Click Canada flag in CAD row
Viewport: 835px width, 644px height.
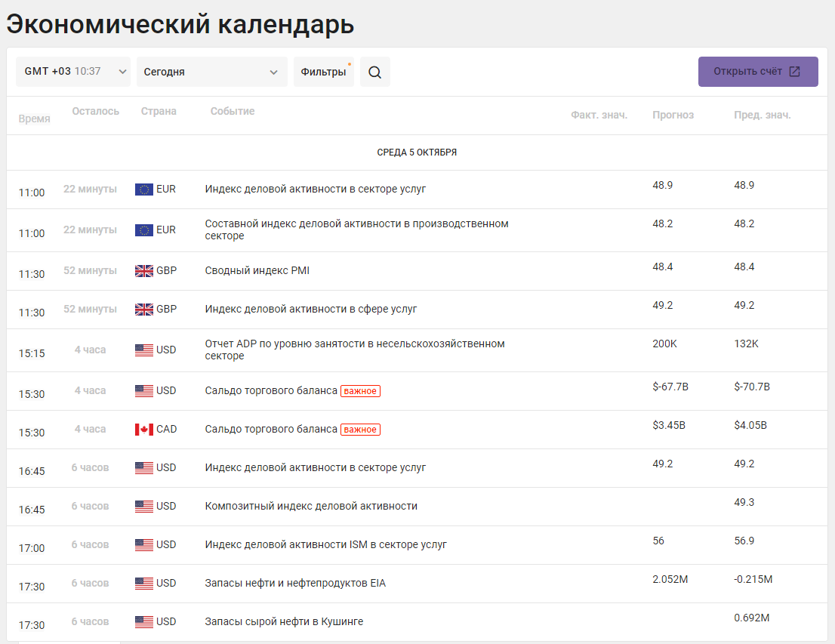(x=143, y=430)
